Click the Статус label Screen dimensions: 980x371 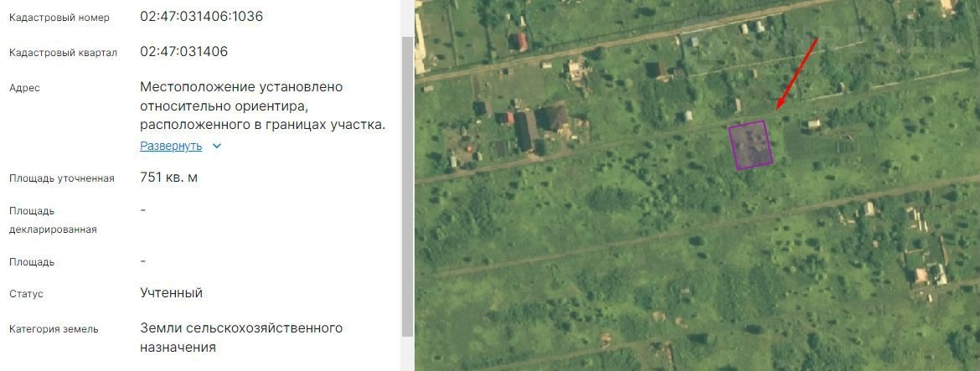click(26, 294)
